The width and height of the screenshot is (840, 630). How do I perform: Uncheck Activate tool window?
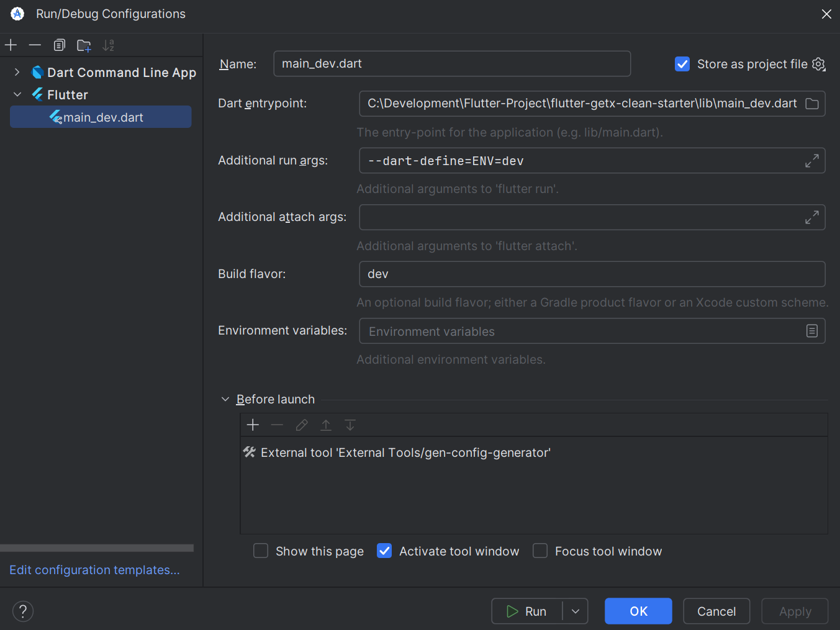coord(384,551)
